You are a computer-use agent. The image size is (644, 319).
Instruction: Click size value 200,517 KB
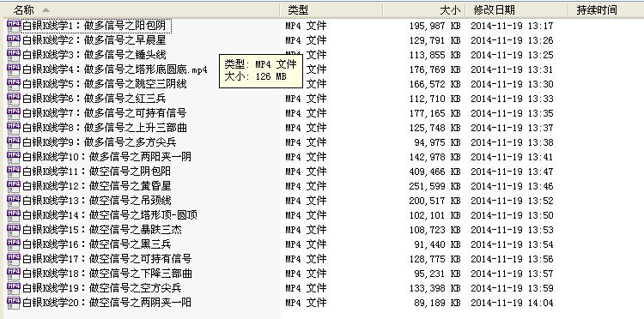(x=434, y=201)
